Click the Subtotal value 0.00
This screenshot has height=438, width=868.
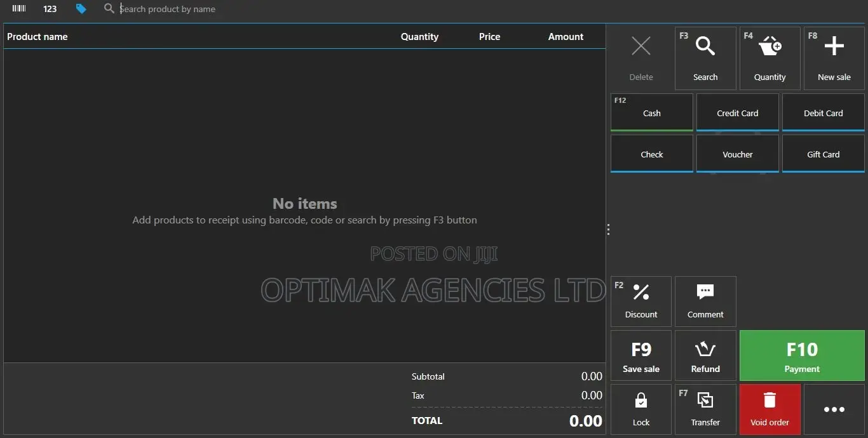click(x=592, y=376)
